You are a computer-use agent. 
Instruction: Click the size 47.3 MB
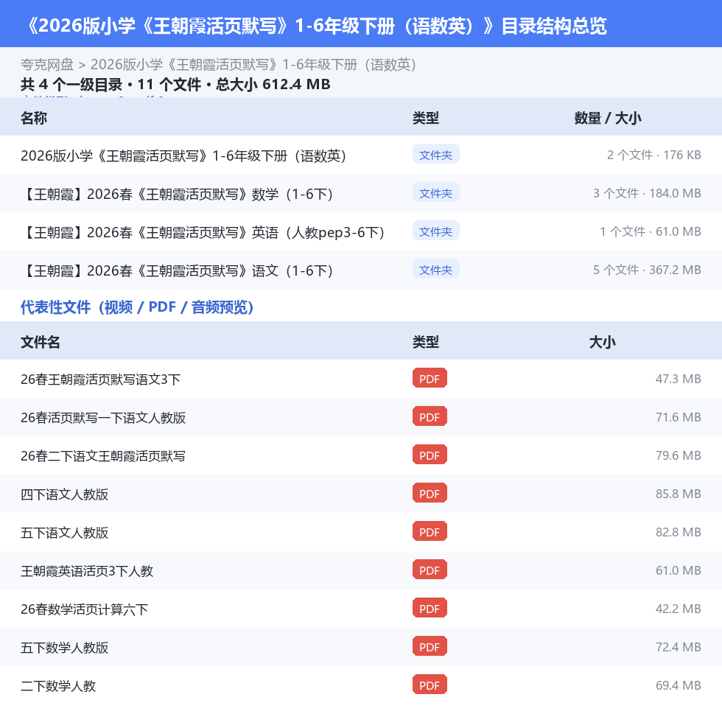678,379
